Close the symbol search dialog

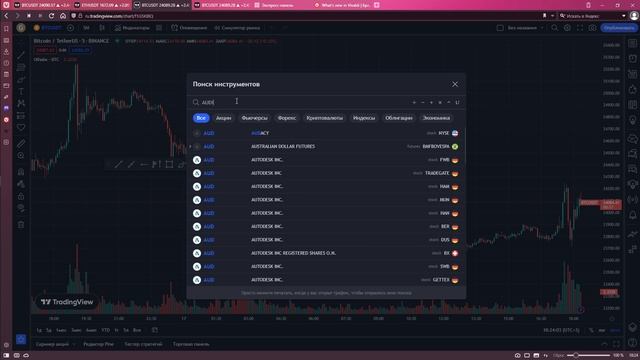point(455,84)
